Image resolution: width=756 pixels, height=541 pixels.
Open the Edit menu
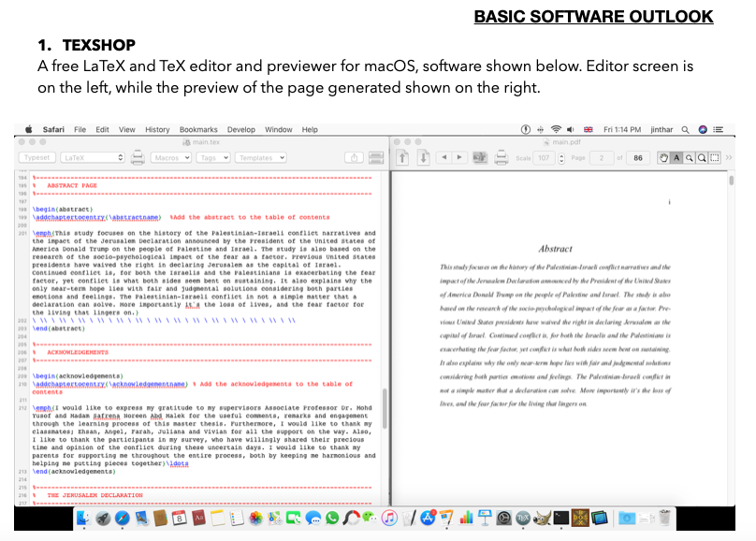point(102,130)
